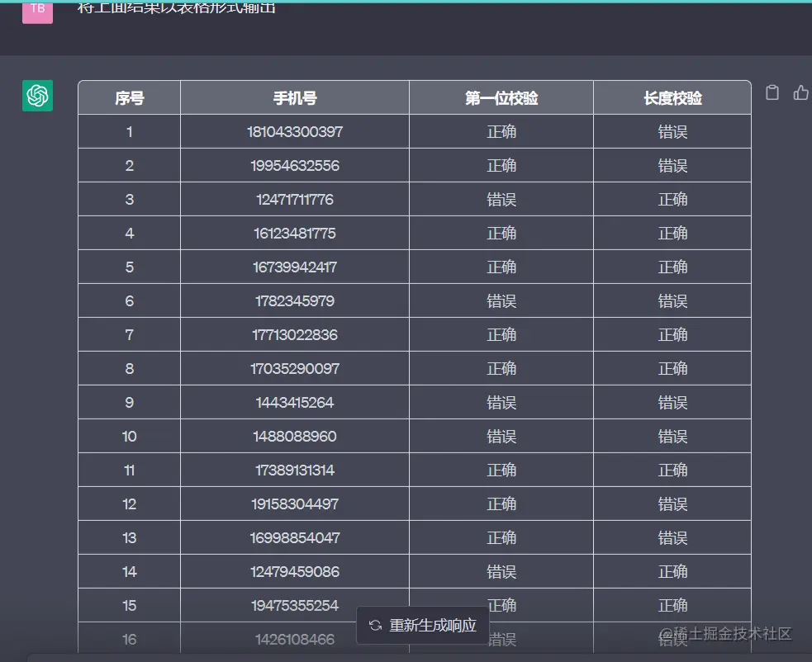The image size is (812, 662).
Task: Click the thumbs up icon
Action: click(800, 92)
